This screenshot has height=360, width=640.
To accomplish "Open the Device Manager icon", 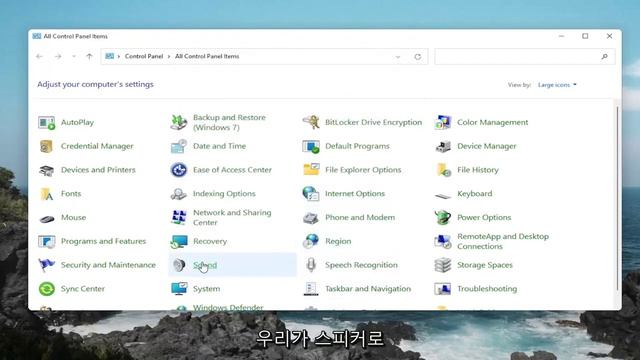I will point(443,146).
